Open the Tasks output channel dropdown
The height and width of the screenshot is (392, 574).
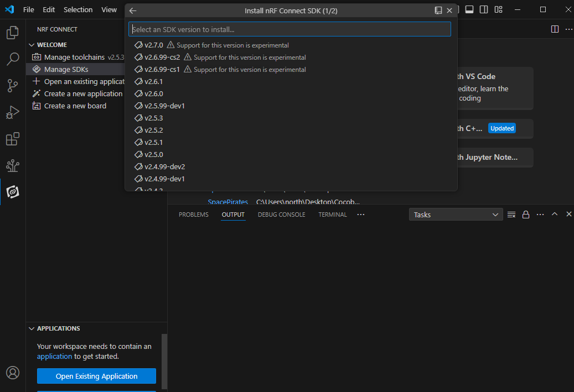(x=456, y=215)
